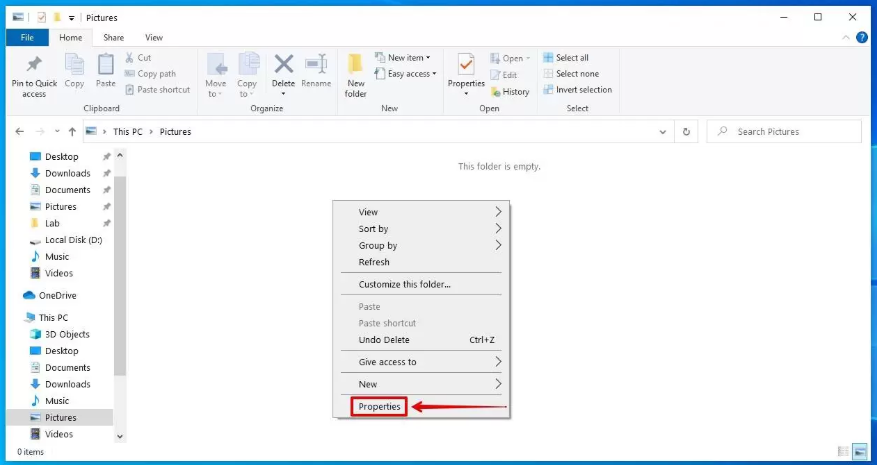Open Quick Access Toolbar customize dropdown
Screen dimensions: 877x465
tap(72, 18)
